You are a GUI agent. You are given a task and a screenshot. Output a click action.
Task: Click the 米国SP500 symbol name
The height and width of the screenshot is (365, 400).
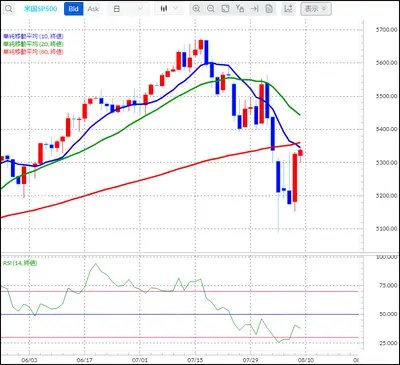click(41, 9)
